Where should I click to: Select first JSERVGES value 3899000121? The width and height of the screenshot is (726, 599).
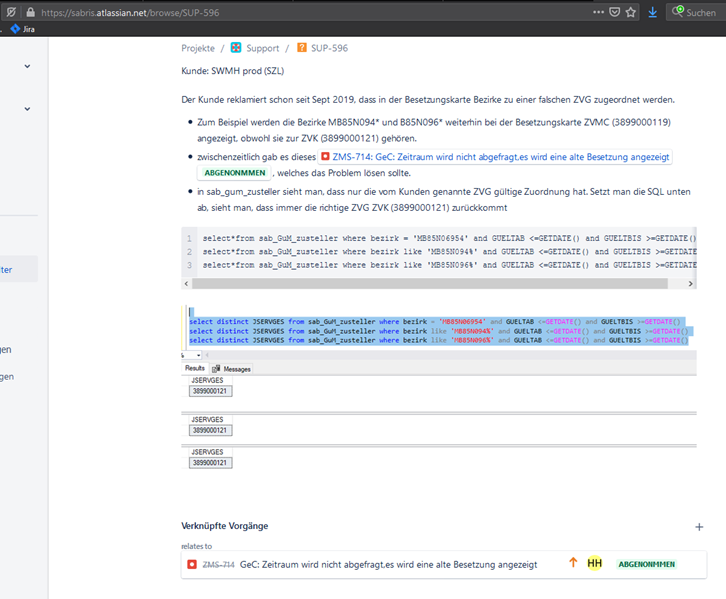point(210,391)
